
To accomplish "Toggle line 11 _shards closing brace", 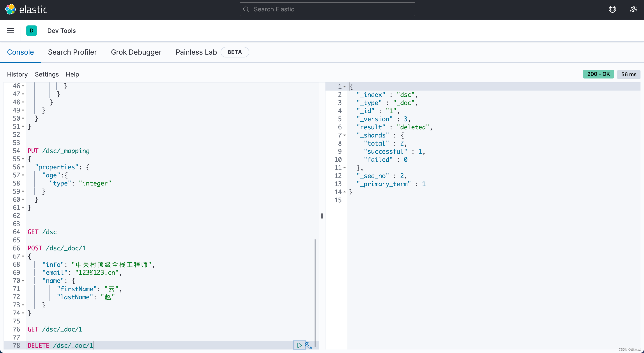I will tap(344, 167).
